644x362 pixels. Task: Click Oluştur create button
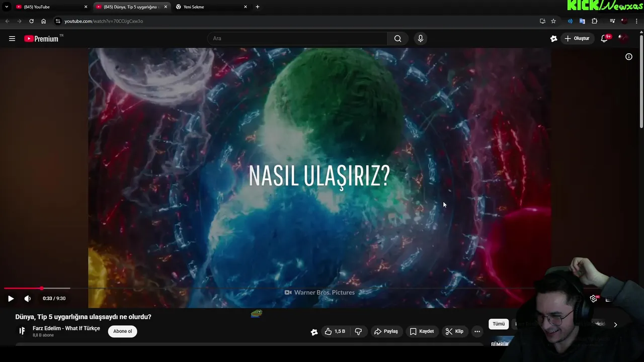pyautogui.click(x=577, y=39)
